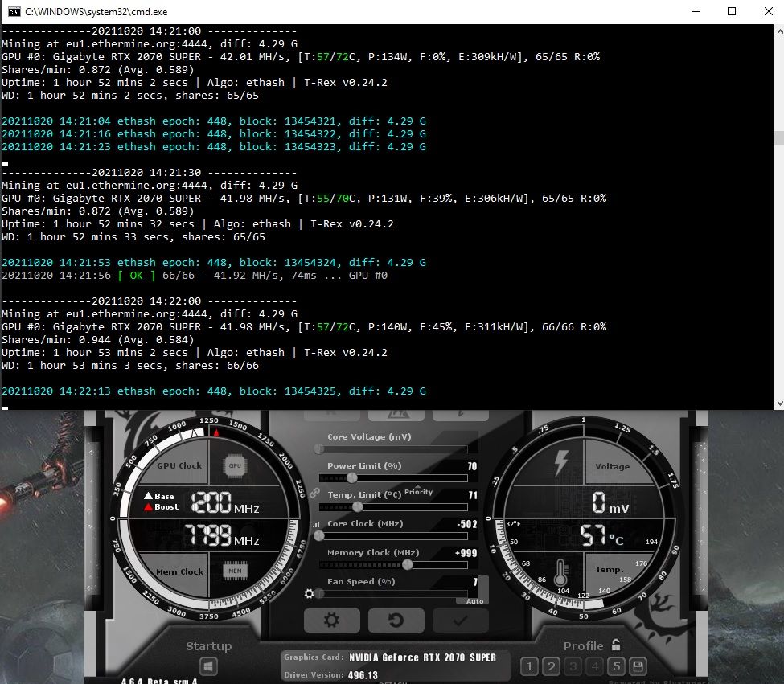The image size is (784, 684).
Task: Click the GPU chip icon in clock gauge
Action: coord(235,465)
